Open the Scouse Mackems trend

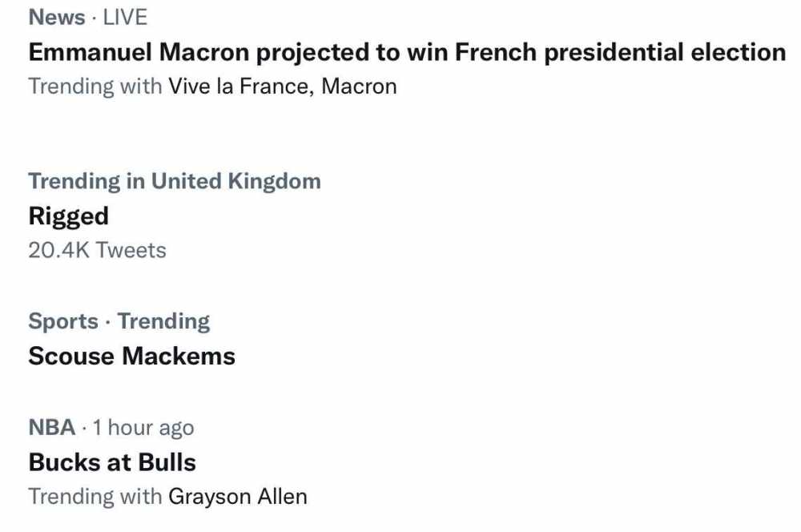(132, 356)
